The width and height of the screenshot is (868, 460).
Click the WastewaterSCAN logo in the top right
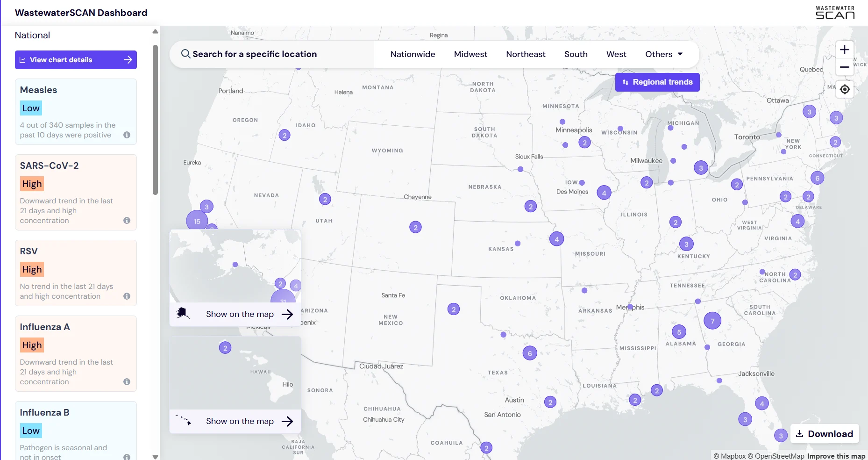[x=835, y=13]
